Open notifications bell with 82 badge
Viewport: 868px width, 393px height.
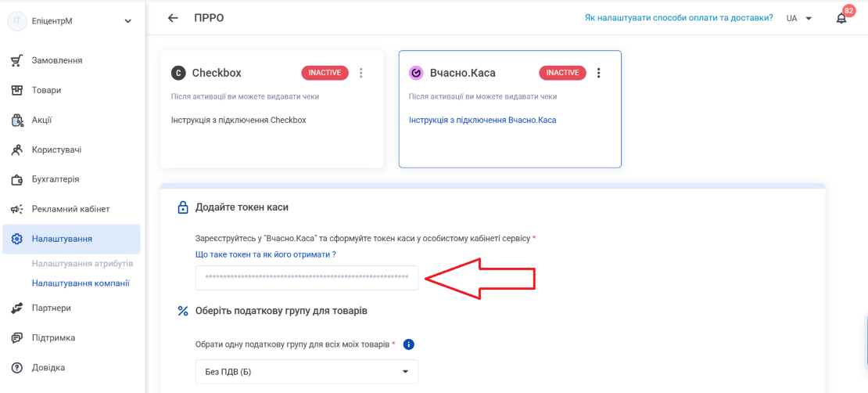841,18
